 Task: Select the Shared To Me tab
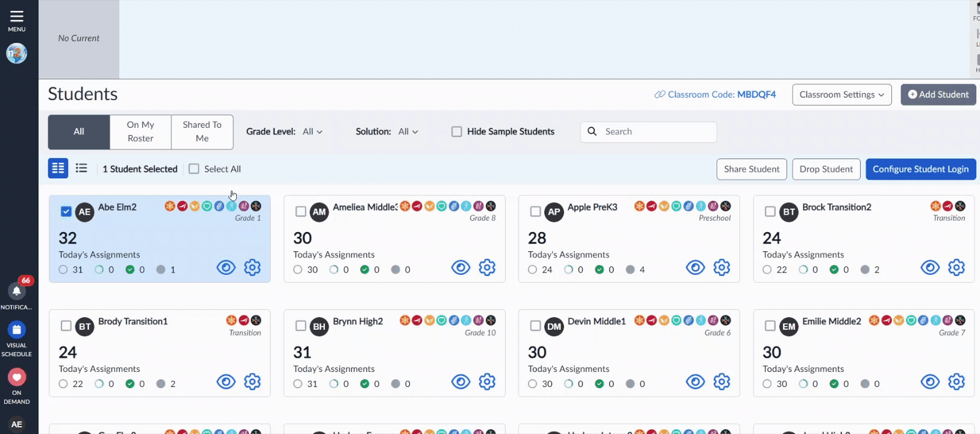203,131
